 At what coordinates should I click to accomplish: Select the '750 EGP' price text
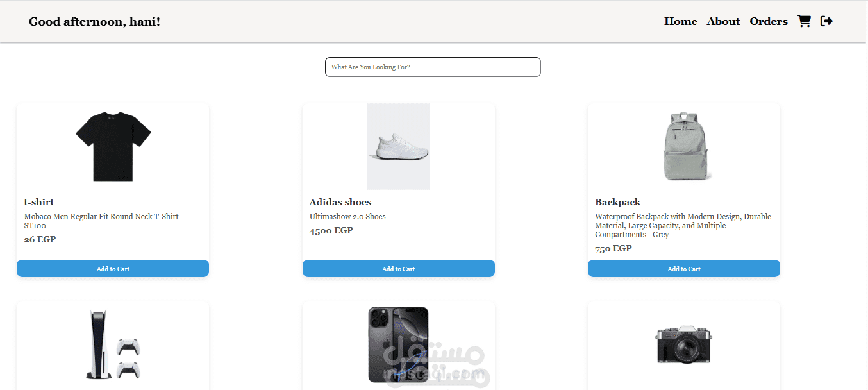pyautogui.click(x=613, y=248)
